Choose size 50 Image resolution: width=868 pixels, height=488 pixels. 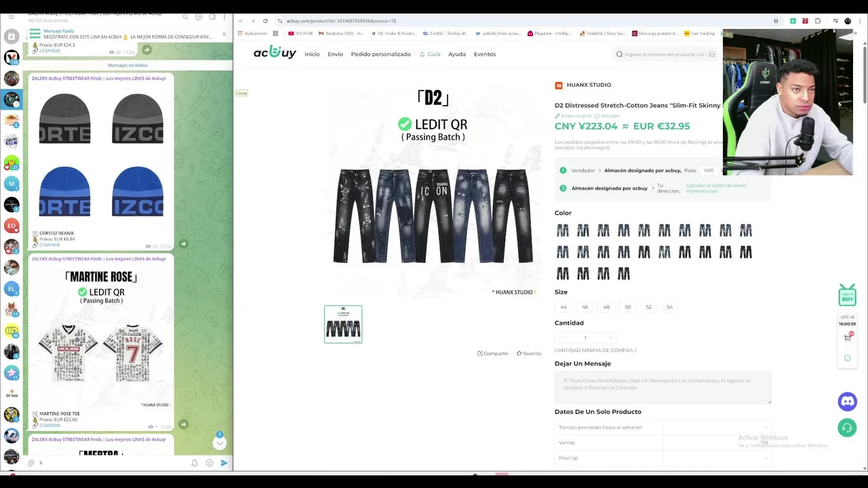(x=627, y=307)
